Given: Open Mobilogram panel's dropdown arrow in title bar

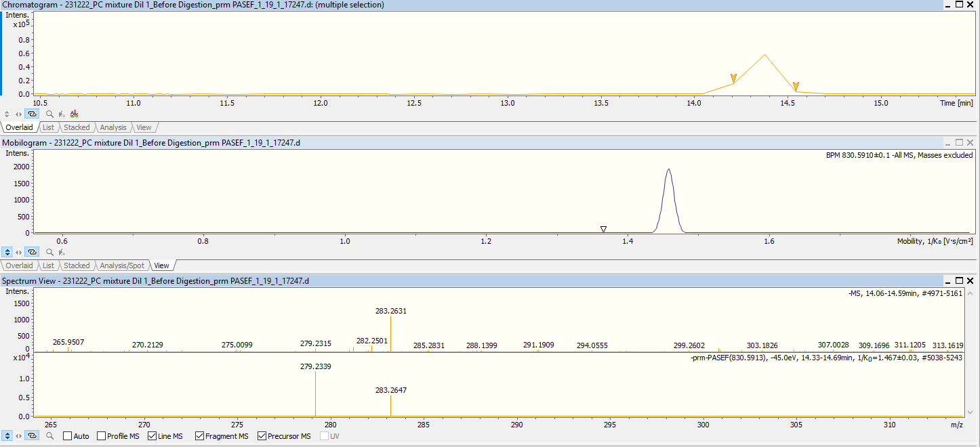Looking at the screenshot, I should click(x=947, y=143).
